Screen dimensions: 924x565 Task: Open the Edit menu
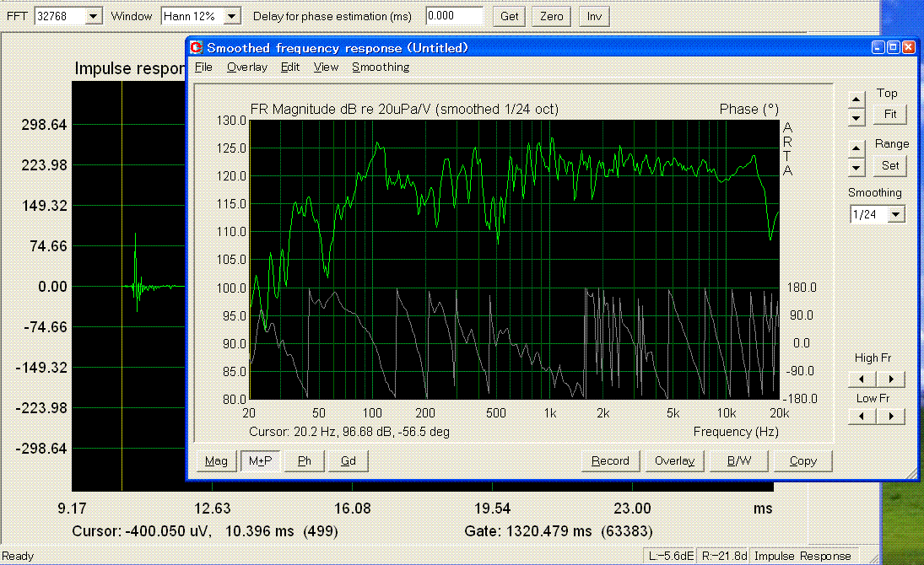(290, 67)
